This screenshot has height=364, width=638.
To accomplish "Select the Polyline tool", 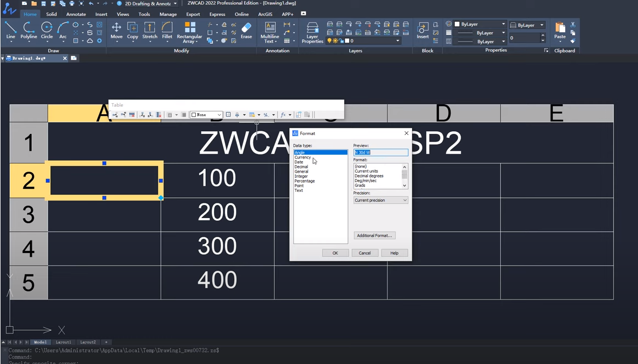I will point(28,31).
